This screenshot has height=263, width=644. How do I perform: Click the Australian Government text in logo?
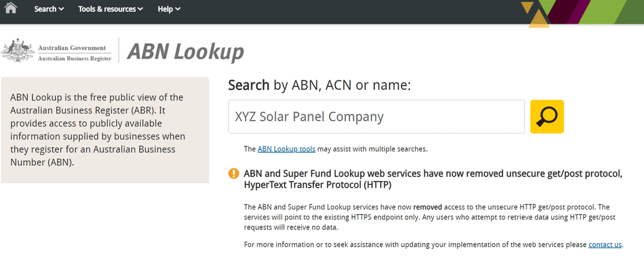pos(72,47)
